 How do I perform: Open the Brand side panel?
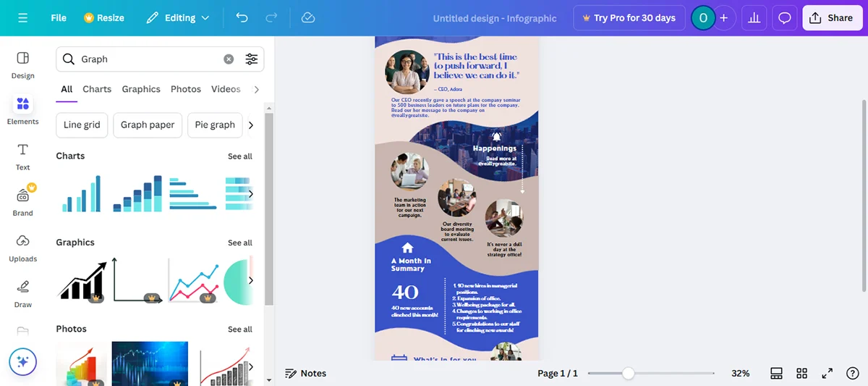22,201
